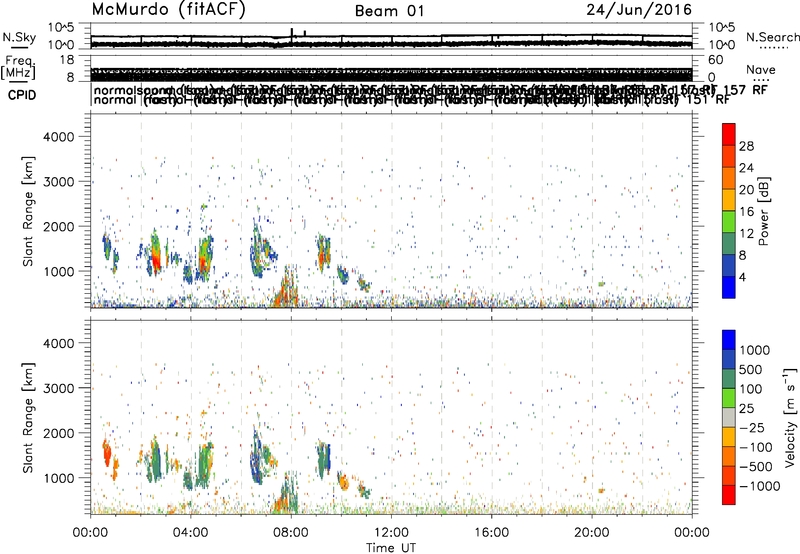This screenshot has height=554, width=800.
Task: Click the 18 tick label on frequency axis
Action: (x=67, y=60)
